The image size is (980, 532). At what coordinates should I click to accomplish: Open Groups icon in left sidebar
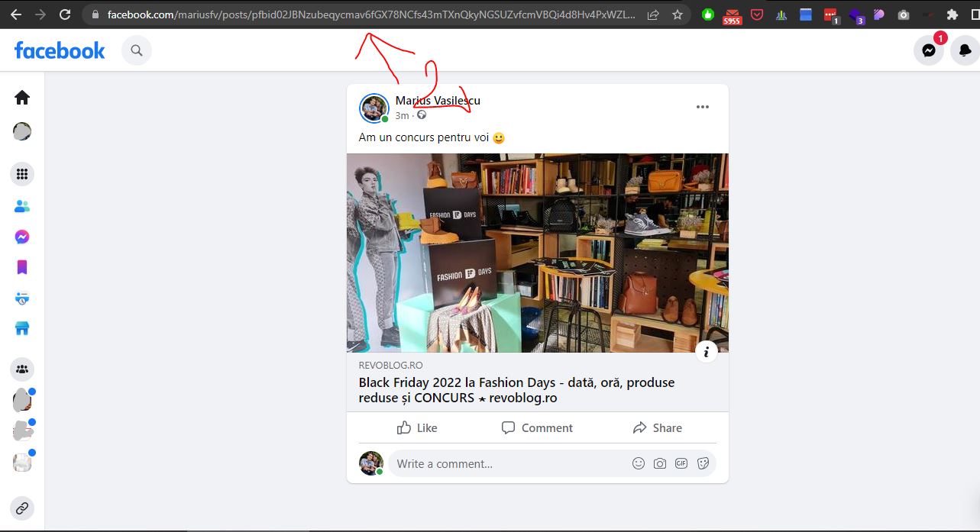click(22, 369)
